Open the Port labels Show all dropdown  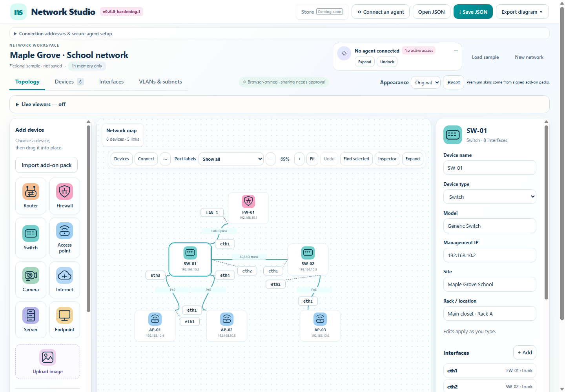231,159
